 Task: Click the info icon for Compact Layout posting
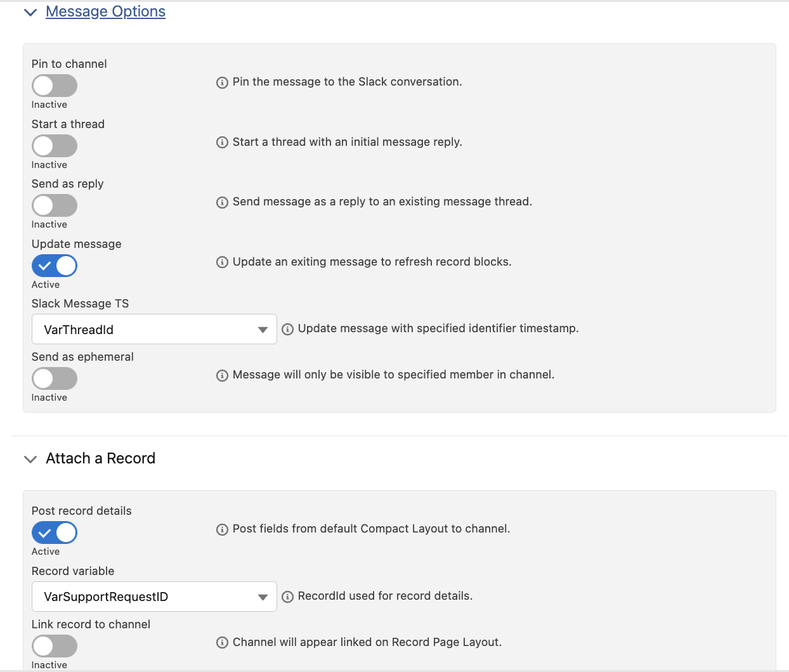222,529
